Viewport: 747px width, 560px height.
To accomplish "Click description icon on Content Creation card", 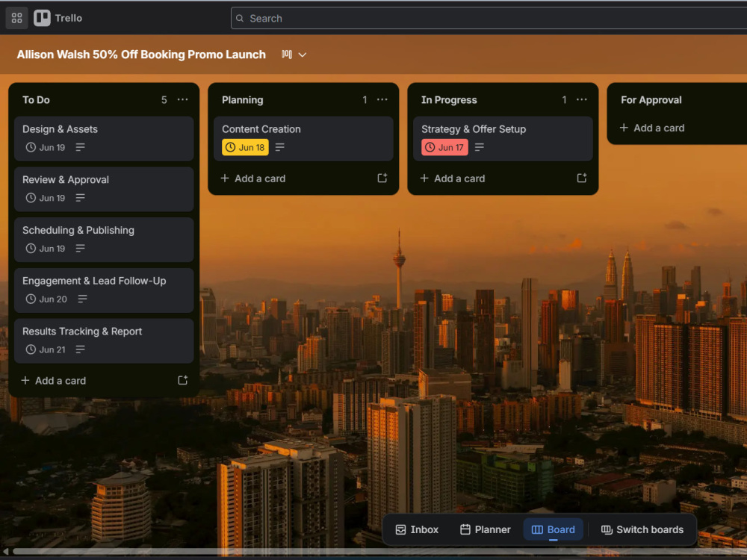I will [x=279, y=147].
